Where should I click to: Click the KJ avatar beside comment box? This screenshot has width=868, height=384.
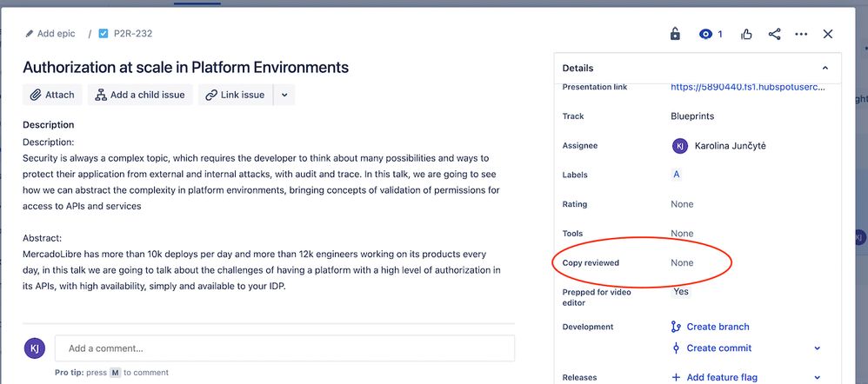(34, 348)
